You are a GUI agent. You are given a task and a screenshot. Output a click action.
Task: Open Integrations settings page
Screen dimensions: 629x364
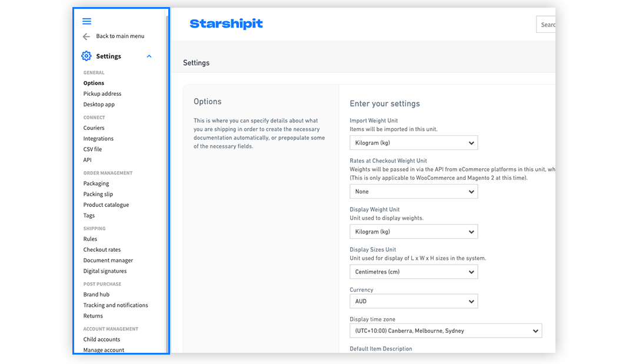(98, 139)
